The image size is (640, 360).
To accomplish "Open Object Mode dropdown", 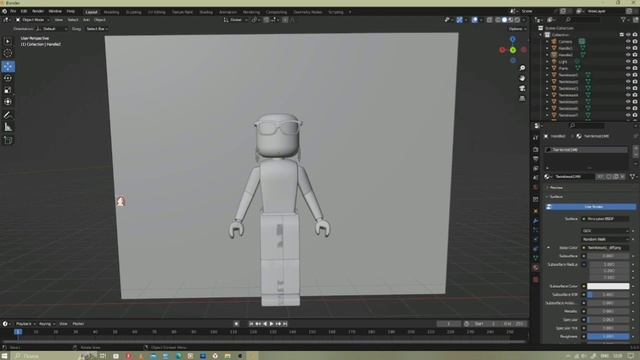I will pos(32,20).
